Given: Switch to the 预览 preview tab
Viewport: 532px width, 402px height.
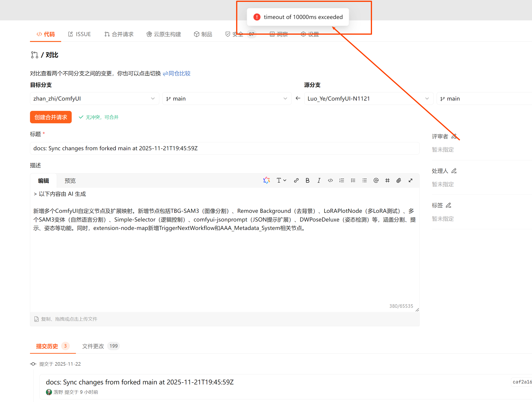Looking at the screenshot, I should [x=70, y=180].
